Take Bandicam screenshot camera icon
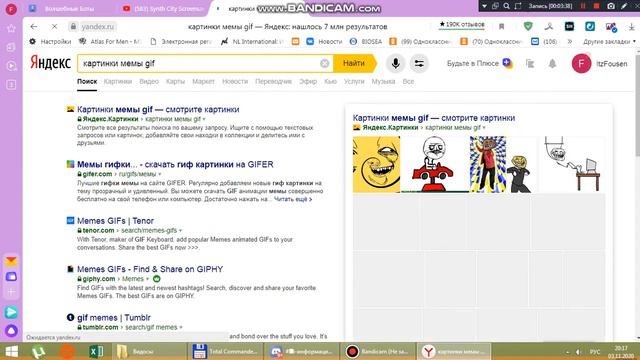This screenshot has height=360, width=640. (x=611, y=6)
